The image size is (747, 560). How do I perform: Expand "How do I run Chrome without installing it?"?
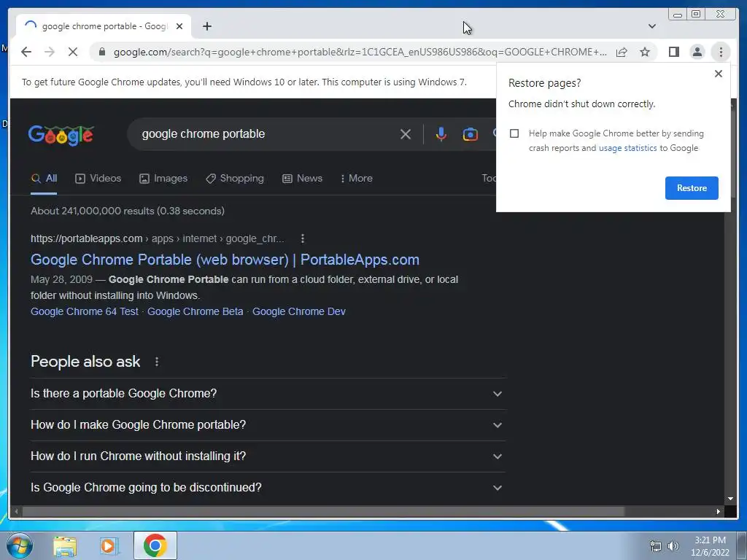(x=268, y=456)
